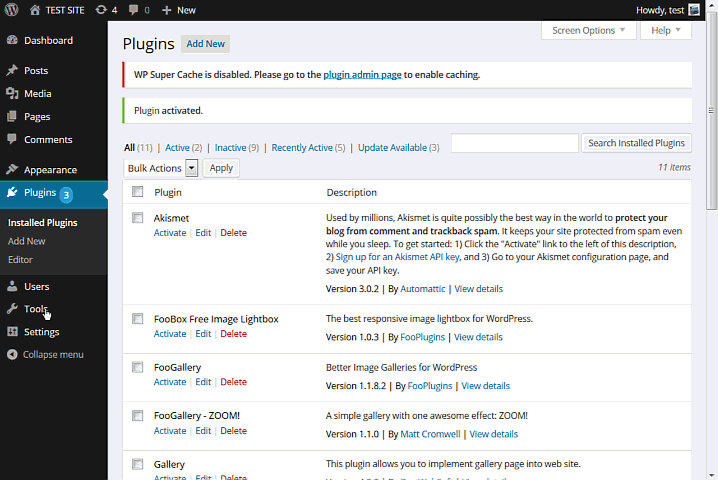Click the Apply bulk action button

click(x=221, y=168)
